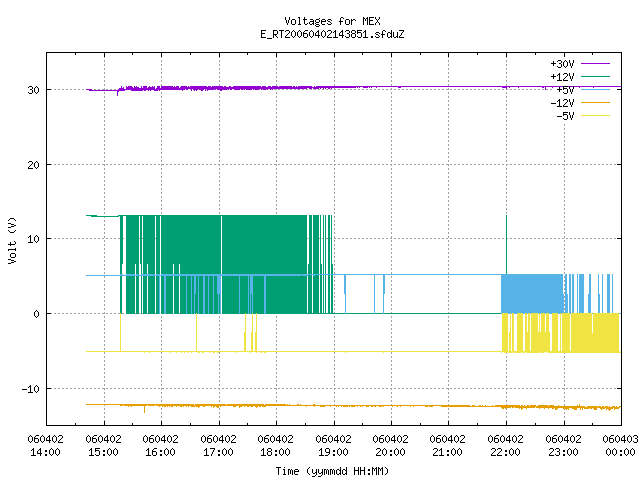Click the y-axis tick label 20

pos(33,165)
